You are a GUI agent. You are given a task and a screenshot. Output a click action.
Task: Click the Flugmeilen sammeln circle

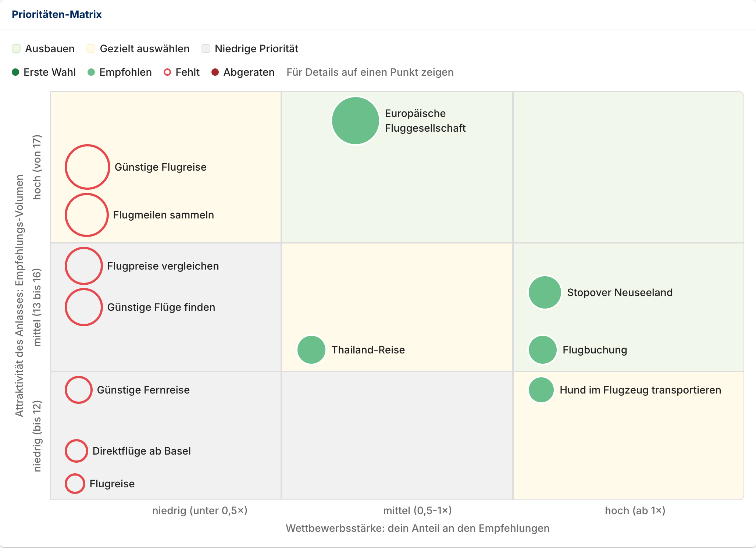coord(87,215)
